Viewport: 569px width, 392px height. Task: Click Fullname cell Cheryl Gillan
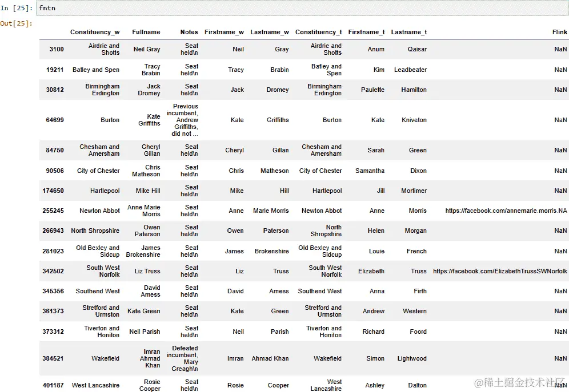(151, 150)
